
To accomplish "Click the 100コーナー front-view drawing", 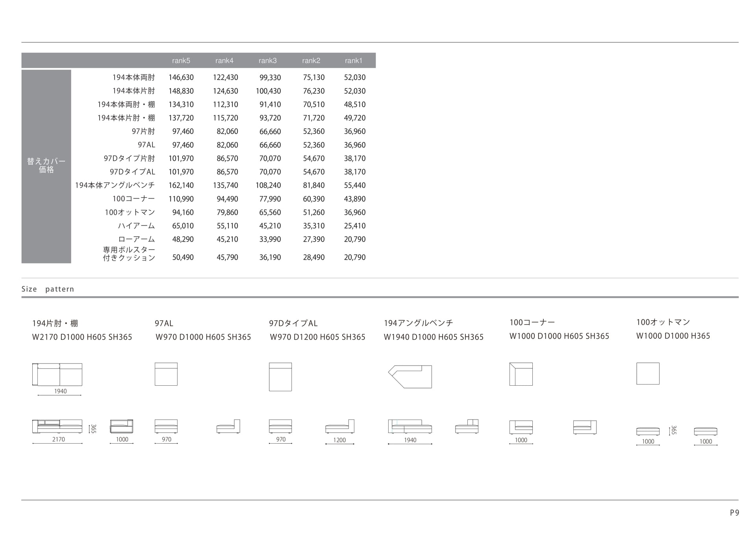I will [521, 427].
